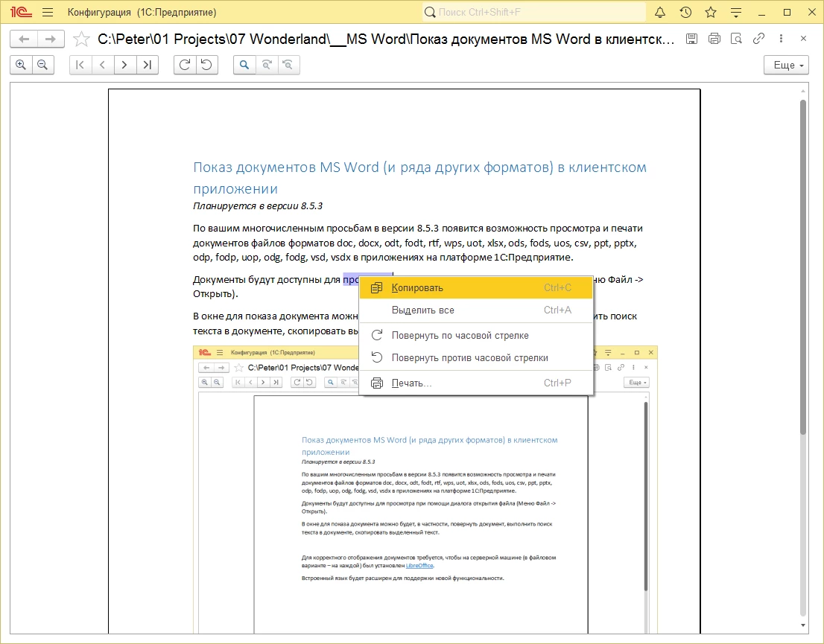Zoom out of the document
This screenshot has height=644, width=824.
click(43, 65)
